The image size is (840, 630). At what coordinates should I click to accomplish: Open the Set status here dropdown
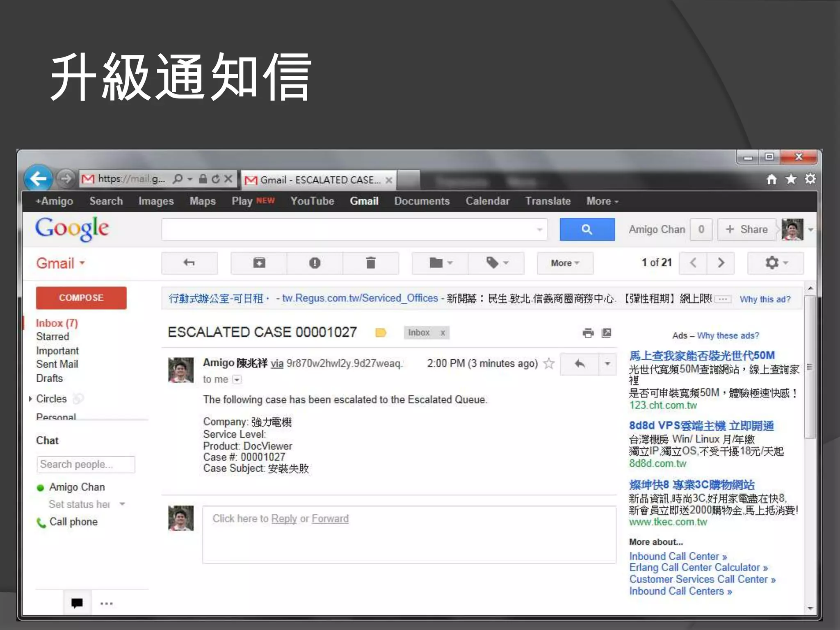[x=122, y=504]
